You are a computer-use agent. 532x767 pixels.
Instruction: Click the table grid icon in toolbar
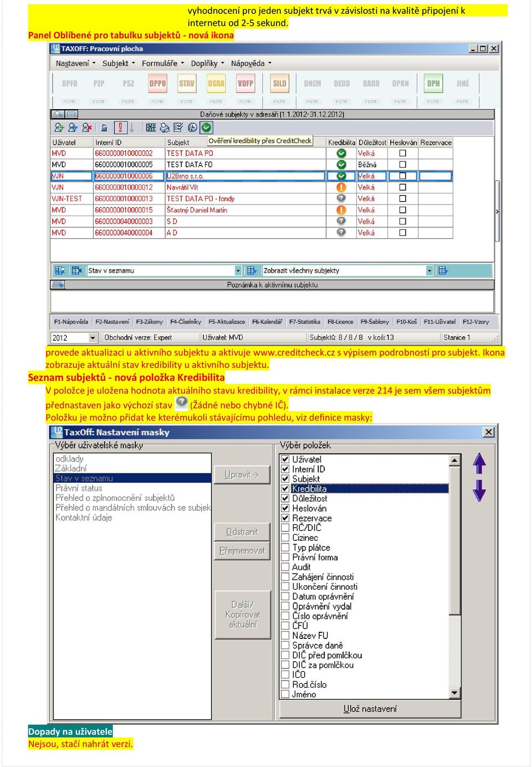click(x=151, y=127)
